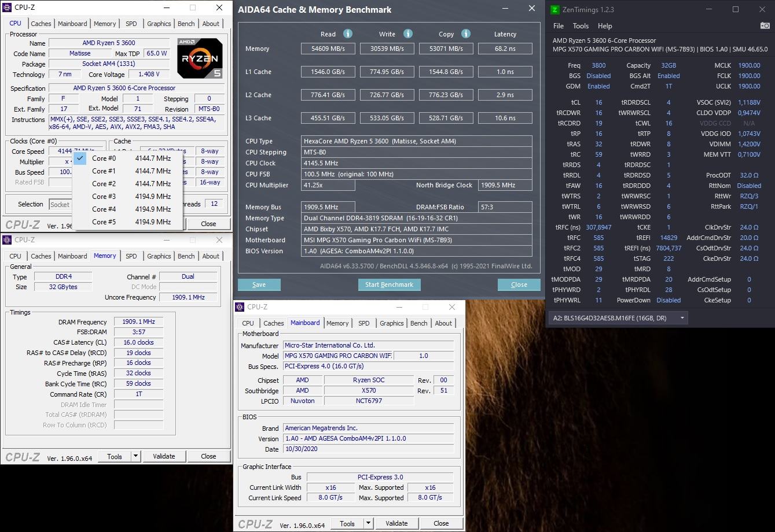Open the File menu in ZenTimings
Image resolution: width=775 pixels, height=532 pixels.
(x=559, y=26)
